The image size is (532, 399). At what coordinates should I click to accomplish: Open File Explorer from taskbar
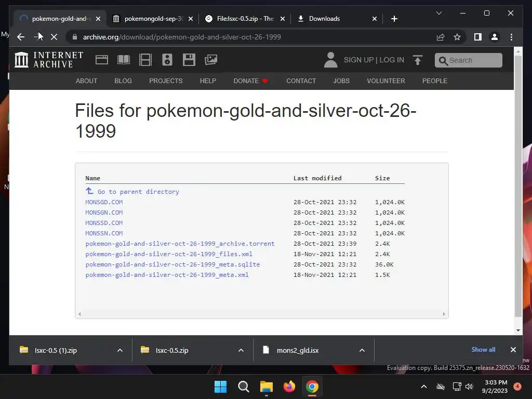[x=267, y=387]
